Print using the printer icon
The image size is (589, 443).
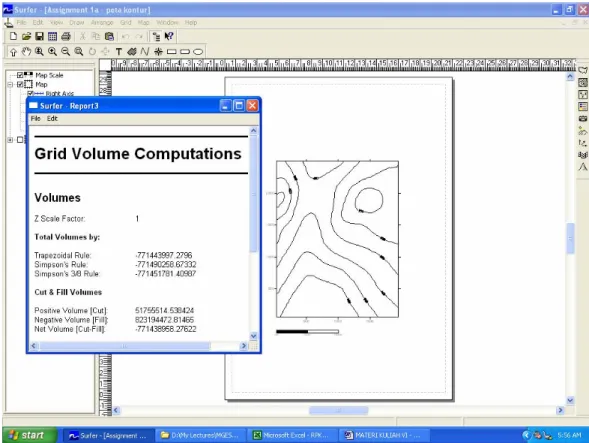[x=66, y=36]
